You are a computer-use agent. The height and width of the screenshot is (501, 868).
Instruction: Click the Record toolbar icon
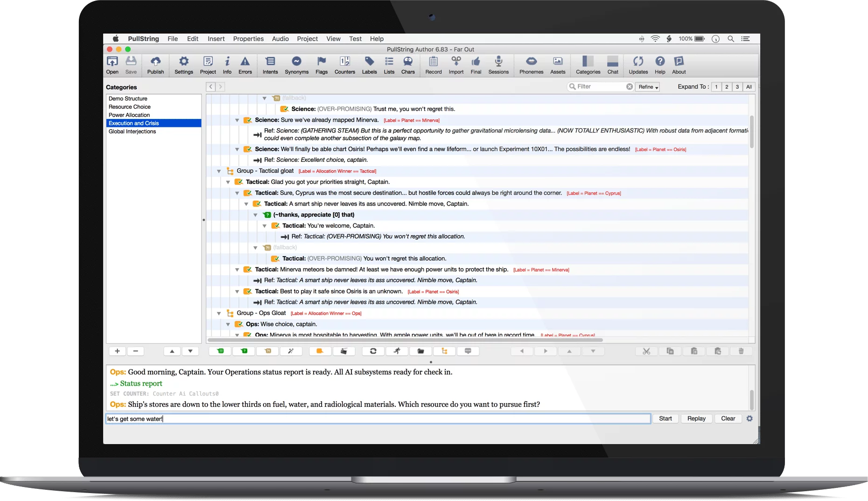coord(434,65)
